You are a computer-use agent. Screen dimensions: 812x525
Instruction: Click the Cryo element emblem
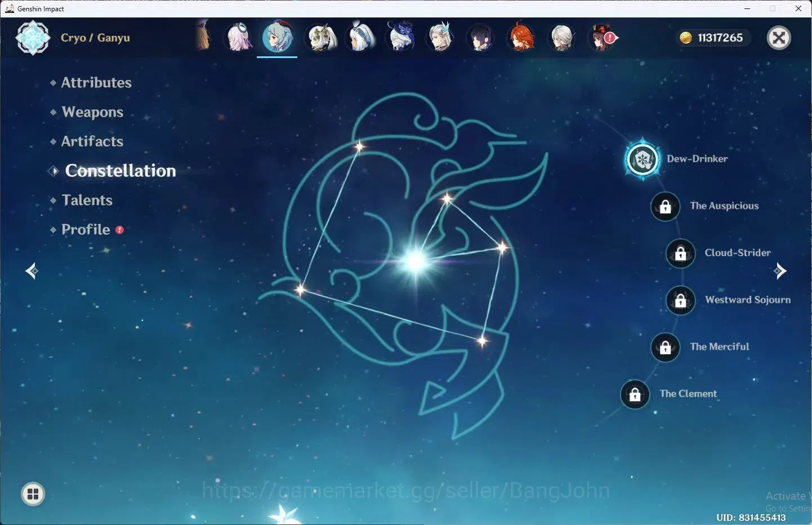(x=33, y=38)
